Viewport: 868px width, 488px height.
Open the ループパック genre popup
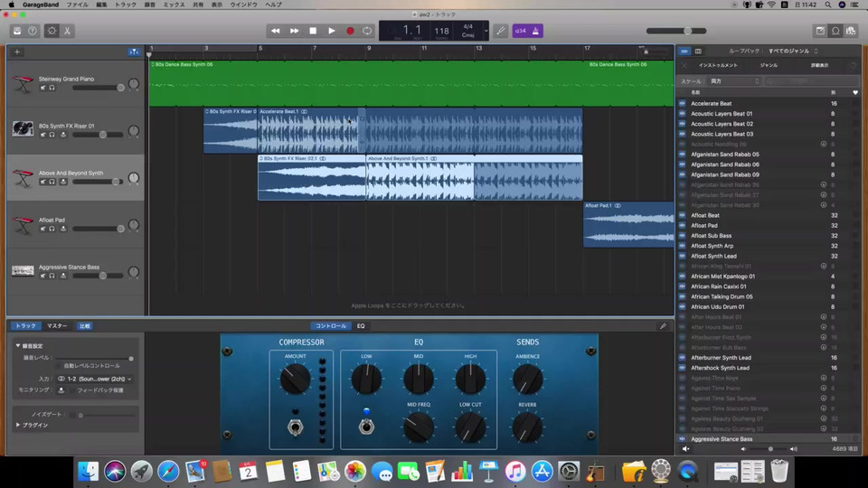click(794, 51)
